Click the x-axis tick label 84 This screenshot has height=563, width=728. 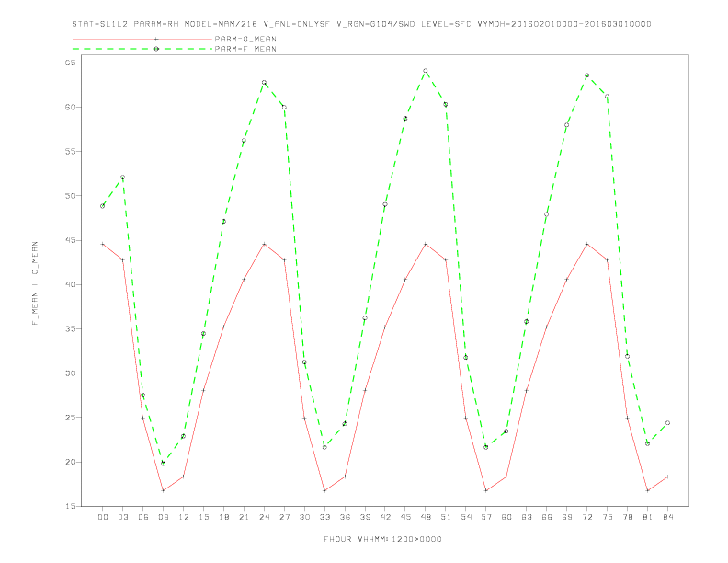(667, 517)
